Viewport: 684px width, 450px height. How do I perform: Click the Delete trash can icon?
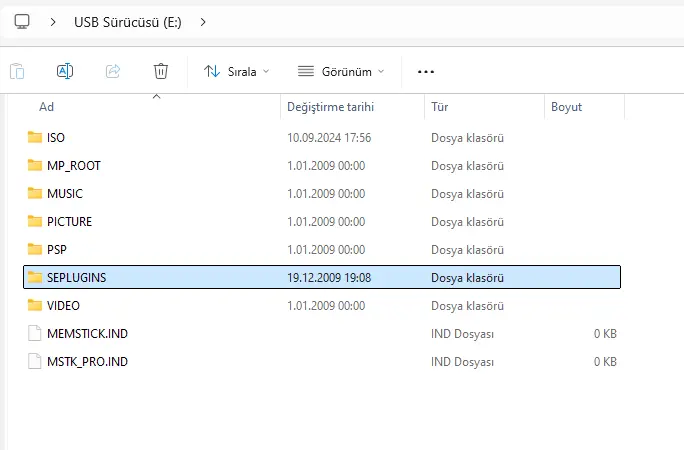pos(161,71)
